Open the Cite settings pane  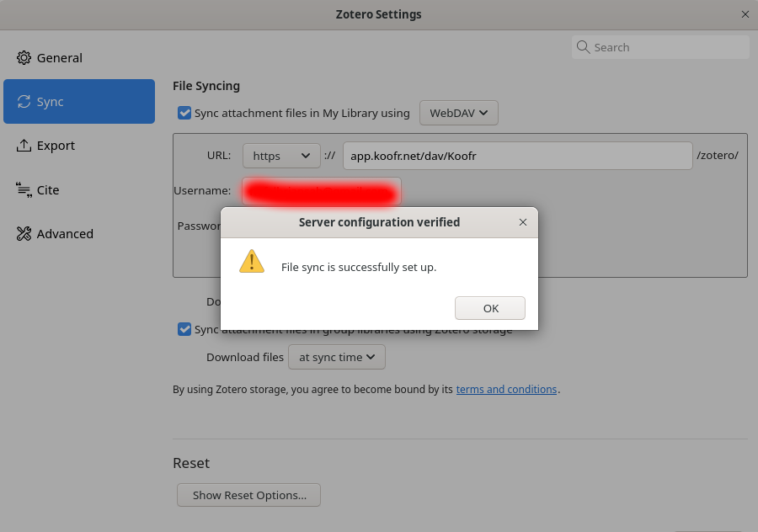[x=79, y=190]
